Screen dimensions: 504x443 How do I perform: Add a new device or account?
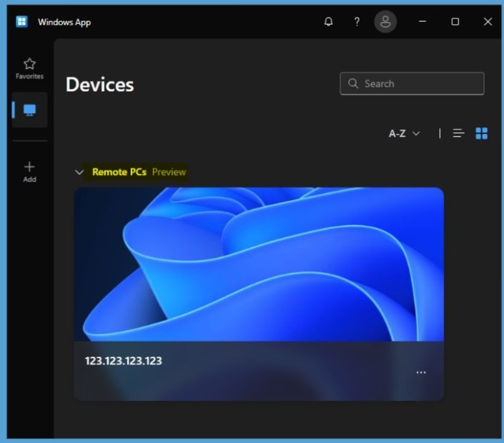(30, 172)
